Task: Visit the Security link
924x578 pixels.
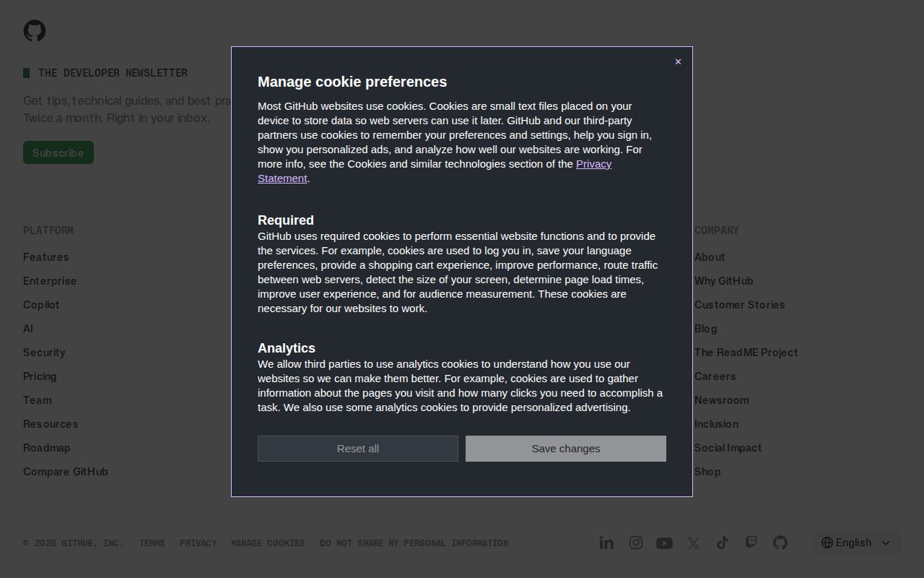Action: tap(44, 353)
